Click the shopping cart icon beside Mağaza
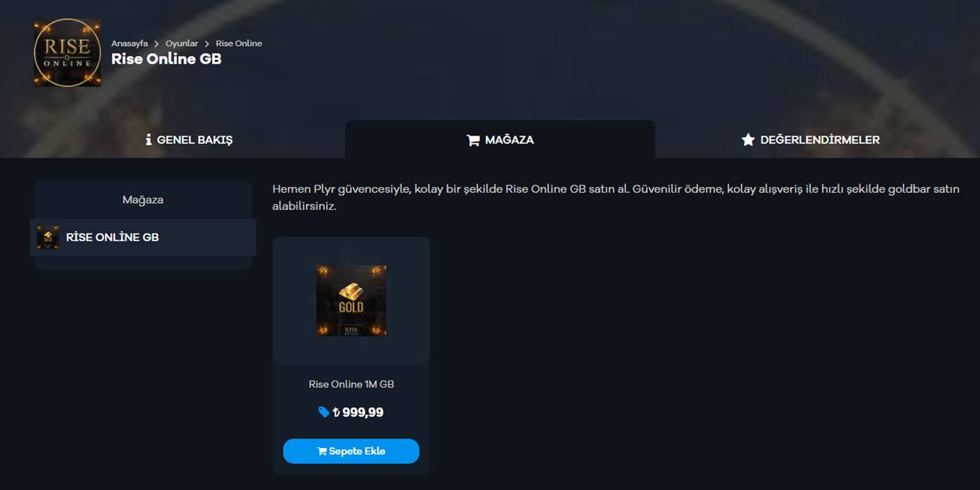Viewport: 980px width, 490px height. (x=473, y=140)
